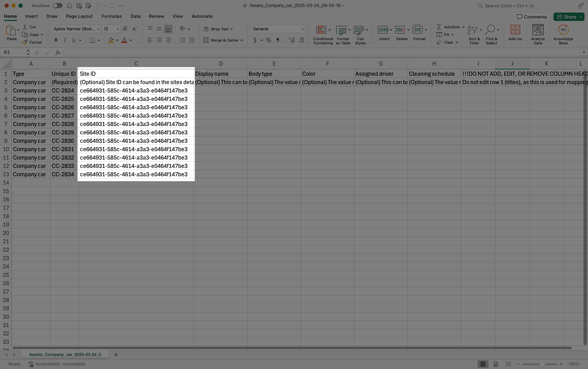Open Conditional Formatting
Screen dimensions: 588x369
click(x=322, y=34)
